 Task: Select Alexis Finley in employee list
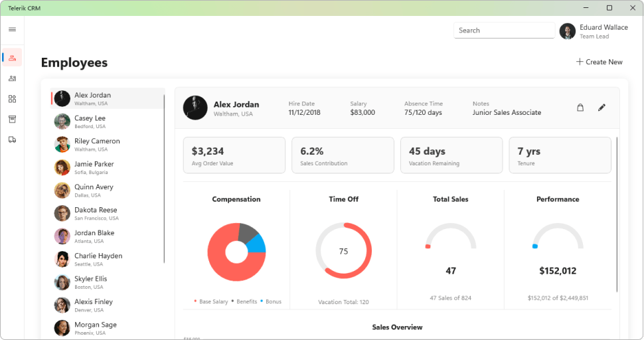tap(108, 305)
